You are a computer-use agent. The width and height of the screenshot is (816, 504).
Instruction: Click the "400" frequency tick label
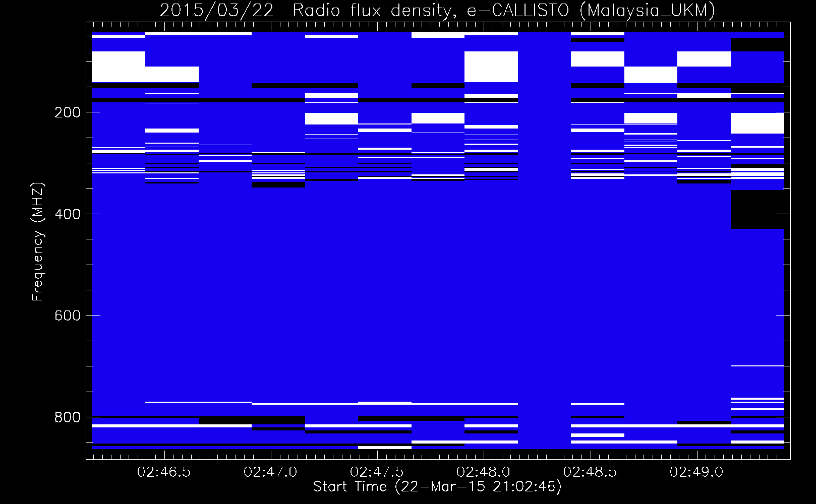[68, 214]
